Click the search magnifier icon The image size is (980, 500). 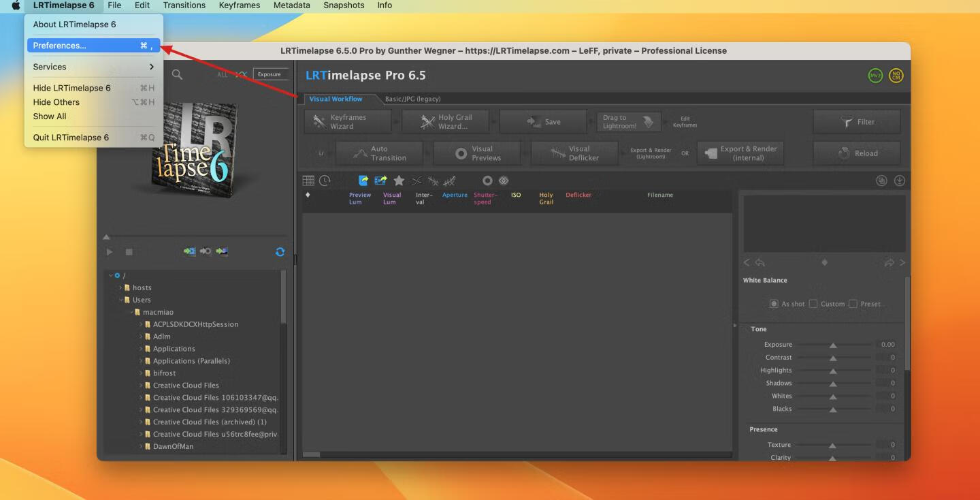pos(177,75)
